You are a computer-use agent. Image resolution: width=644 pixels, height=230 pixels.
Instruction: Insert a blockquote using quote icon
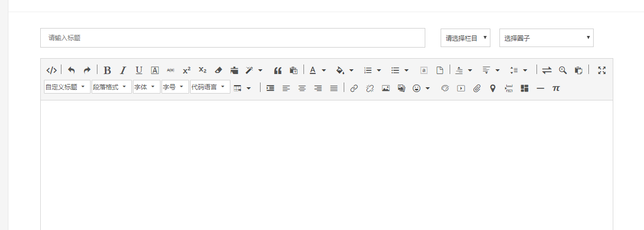pyautogui.click(x=278, y=70)
